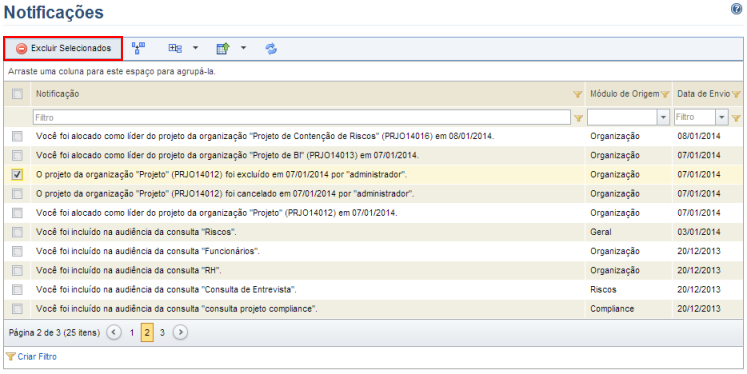Click the column chooser grid icon
Image resolution: width=747 pixels, height=374 pixels.
click(175, 49)
